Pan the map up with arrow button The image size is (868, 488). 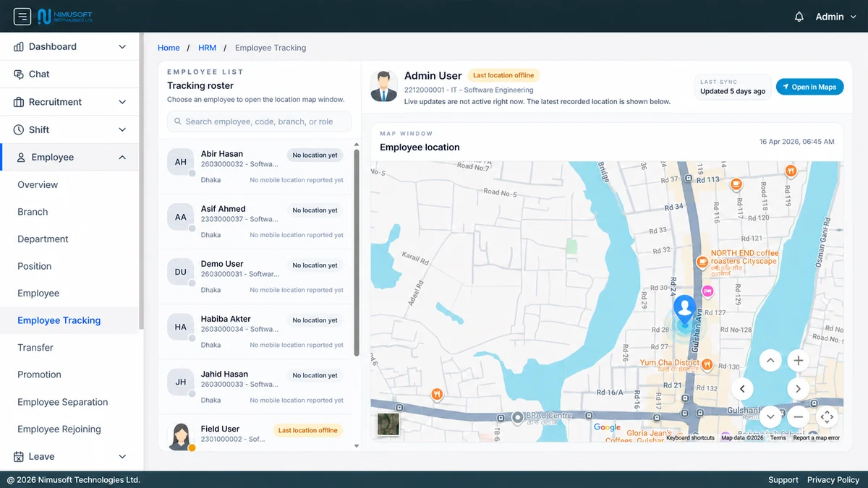tap(770, 360)
